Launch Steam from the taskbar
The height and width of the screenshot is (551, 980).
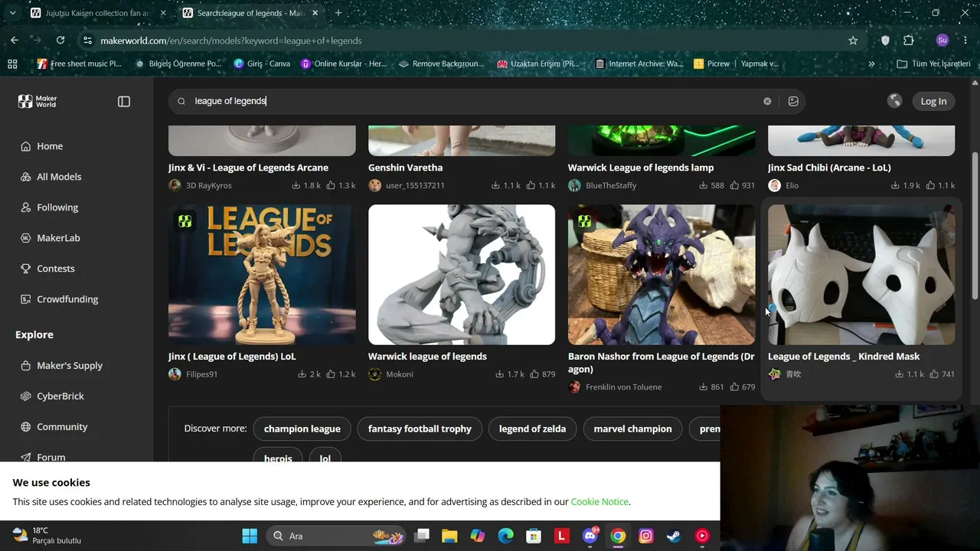click(x=674, y=536)
